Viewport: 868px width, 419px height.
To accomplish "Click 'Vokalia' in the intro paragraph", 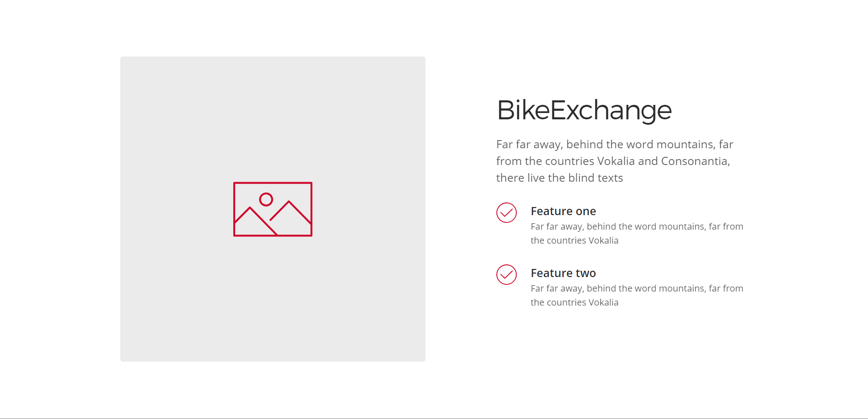I will tap(616, 161).
